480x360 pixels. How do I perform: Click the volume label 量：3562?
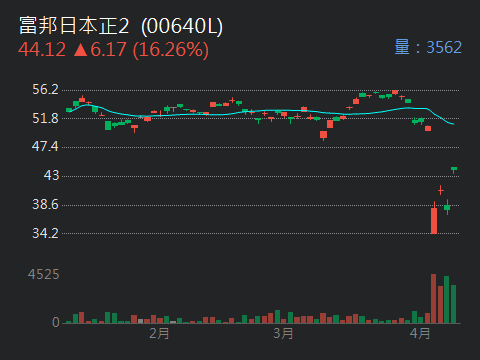428,47
